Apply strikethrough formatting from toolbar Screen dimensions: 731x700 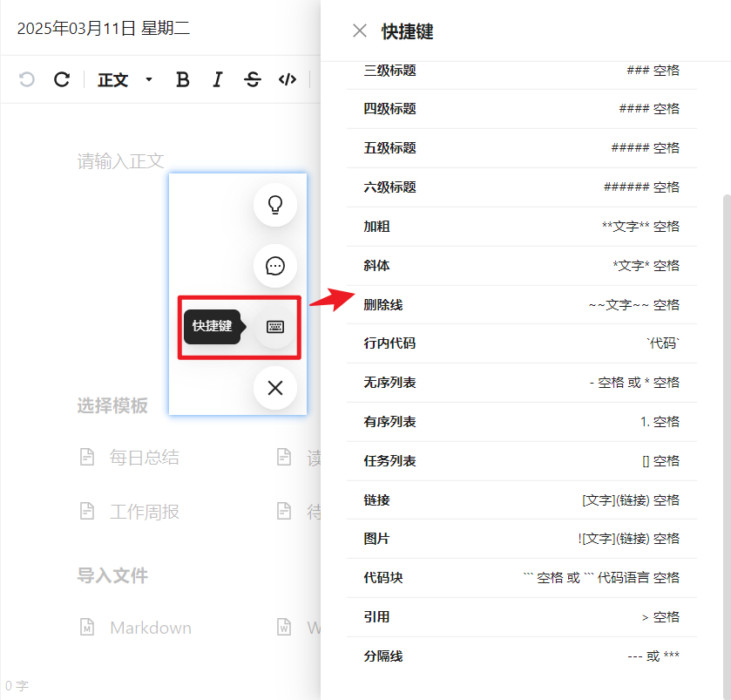click(x=252, y=79)
